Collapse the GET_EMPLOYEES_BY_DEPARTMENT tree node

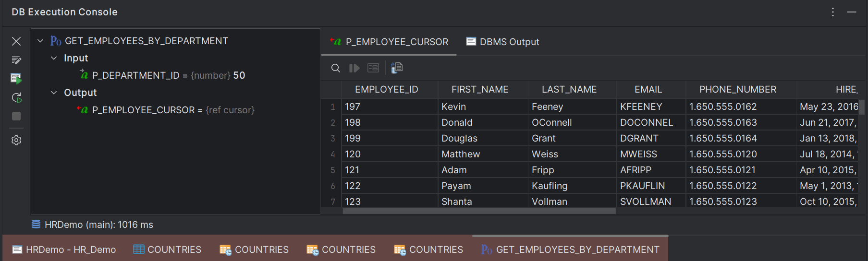(40, 41)
